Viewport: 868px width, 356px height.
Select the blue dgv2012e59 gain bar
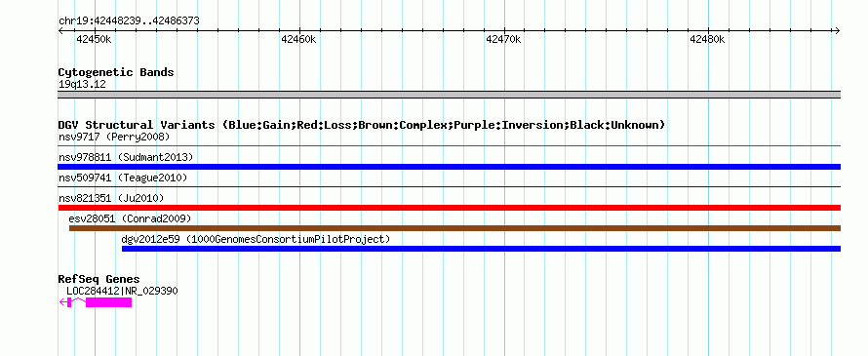481,249
